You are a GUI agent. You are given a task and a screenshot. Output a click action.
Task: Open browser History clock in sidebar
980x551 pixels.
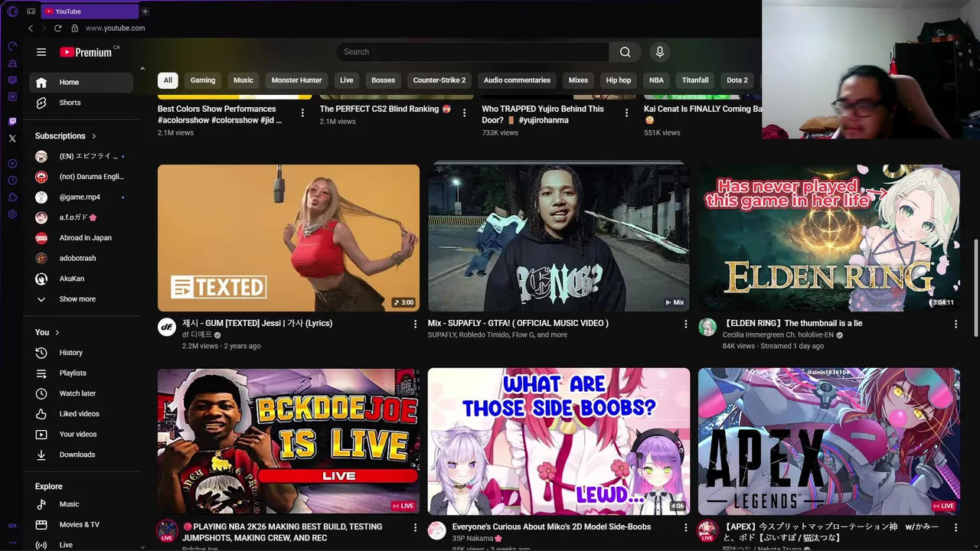[x=12, y=181]
